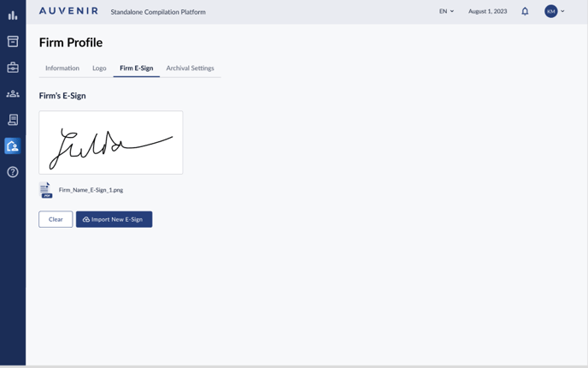
Task: Select the Firm E-Sign tab
Action: point(136,68)
